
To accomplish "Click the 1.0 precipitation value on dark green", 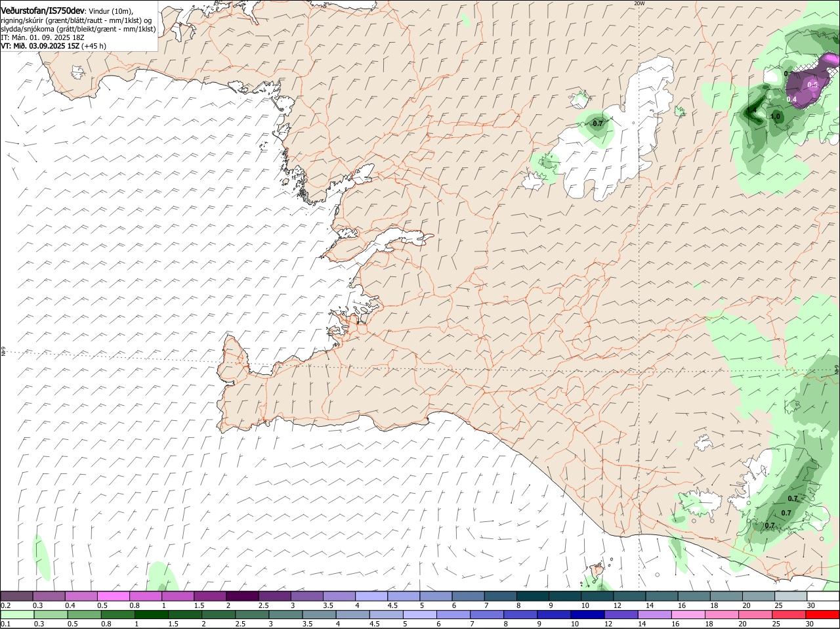I will click(x=775, y=117).
